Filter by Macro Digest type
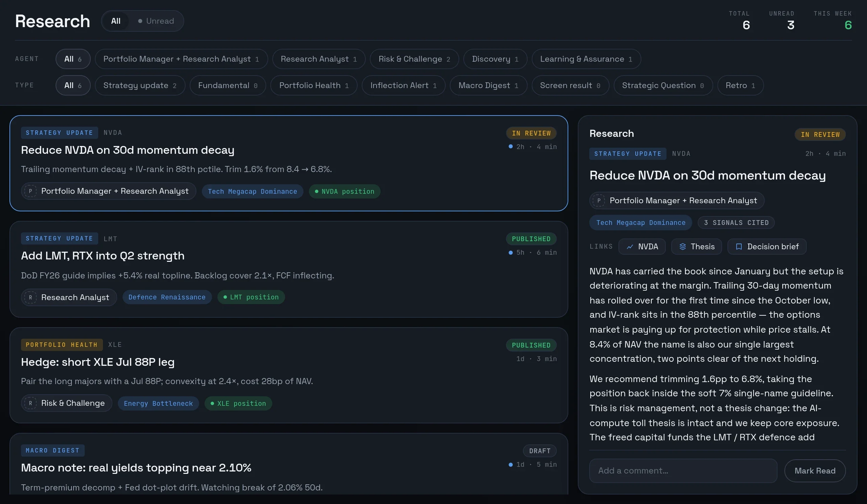The width and height of the screenshot is (867, 504). (x=488, y=85)
